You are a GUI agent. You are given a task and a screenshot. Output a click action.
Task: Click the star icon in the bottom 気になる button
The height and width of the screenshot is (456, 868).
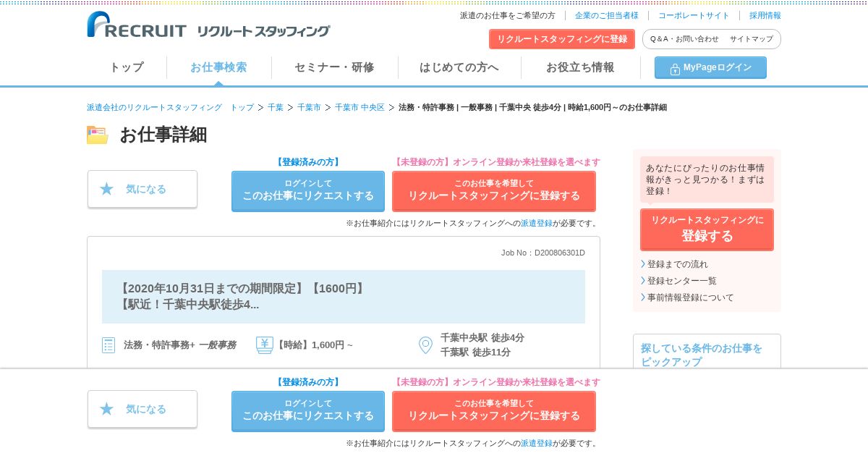pyautogui.click(x=107, y=409)
